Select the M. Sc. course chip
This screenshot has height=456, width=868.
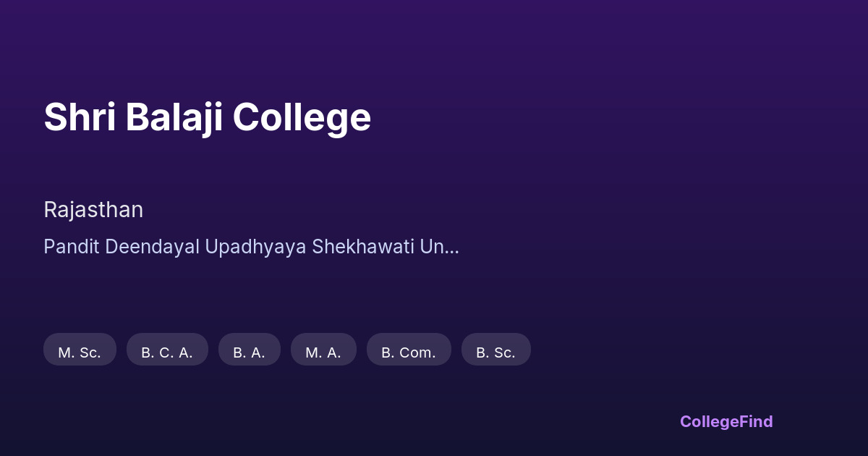[x=80, y=352]
